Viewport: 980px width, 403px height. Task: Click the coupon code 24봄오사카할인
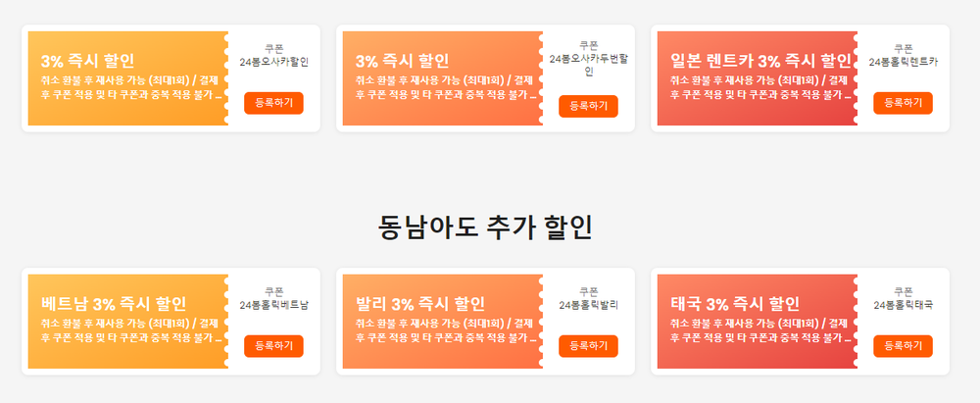273,62
